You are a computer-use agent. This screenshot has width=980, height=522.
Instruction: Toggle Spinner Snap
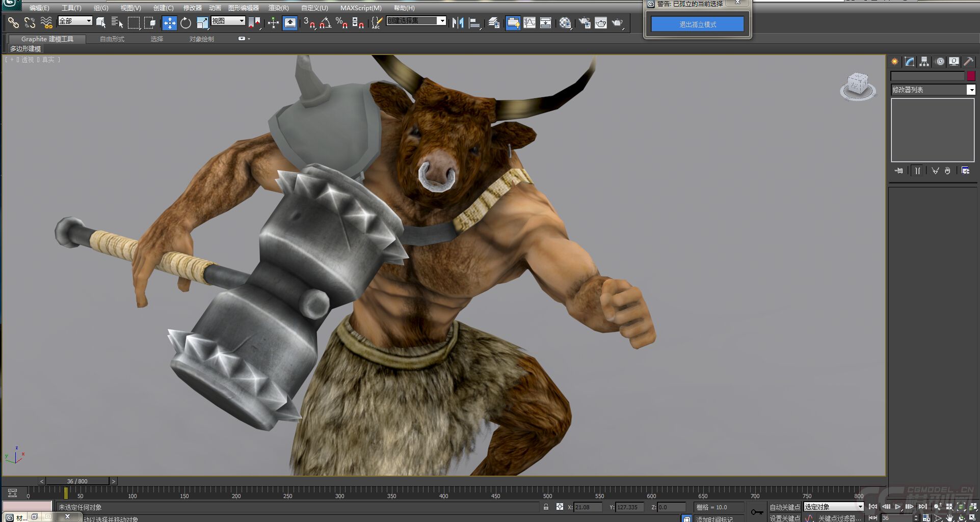click(x=358, y=22)
